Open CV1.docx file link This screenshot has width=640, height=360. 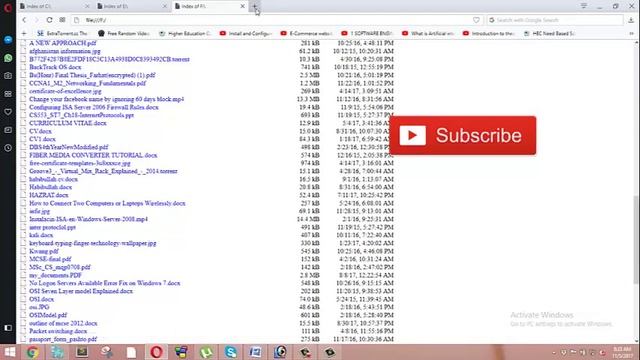click(x=42, y=139)
